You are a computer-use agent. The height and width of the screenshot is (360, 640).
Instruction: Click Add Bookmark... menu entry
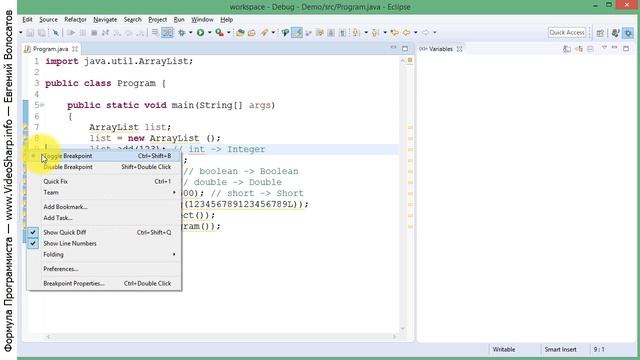(104, 207)
